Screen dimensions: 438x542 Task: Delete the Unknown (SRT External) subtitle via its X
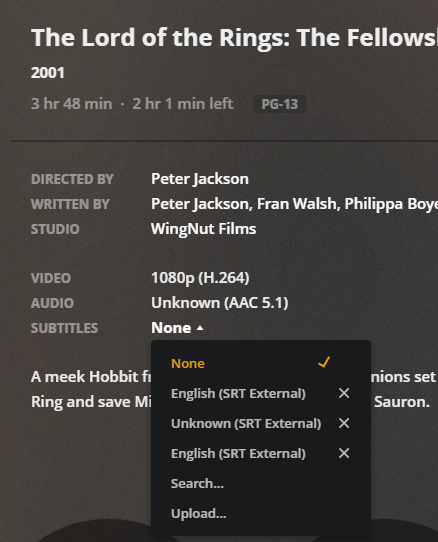344,423
